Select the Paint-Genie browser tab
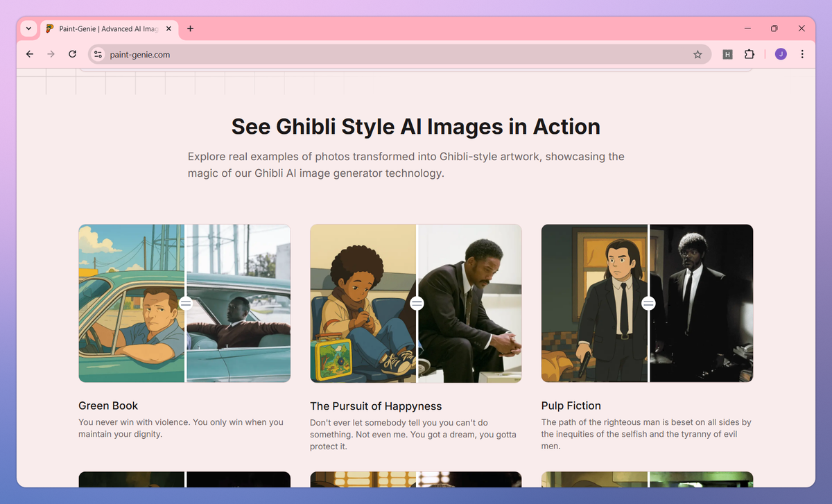The image size is (832, 504). coord(109,29)
